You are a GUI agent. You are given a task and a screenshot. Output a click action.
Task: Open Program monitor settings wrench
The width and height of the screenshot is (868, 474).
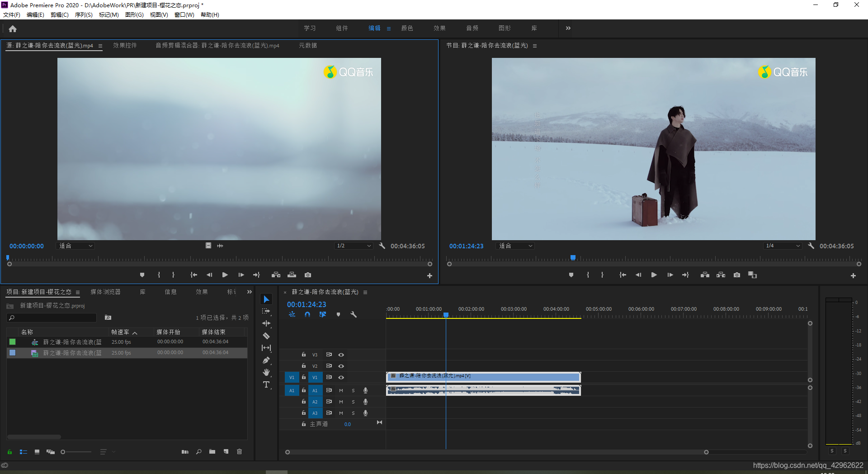(811, 246)
